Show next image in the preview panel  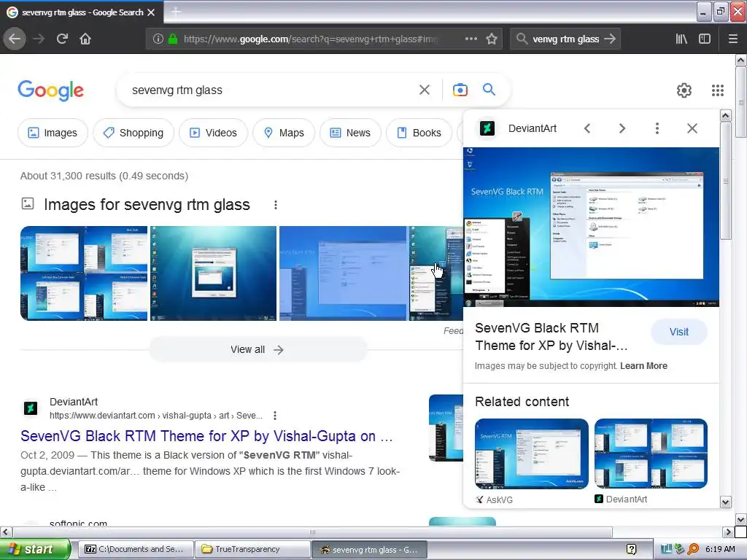coord(622,128)
